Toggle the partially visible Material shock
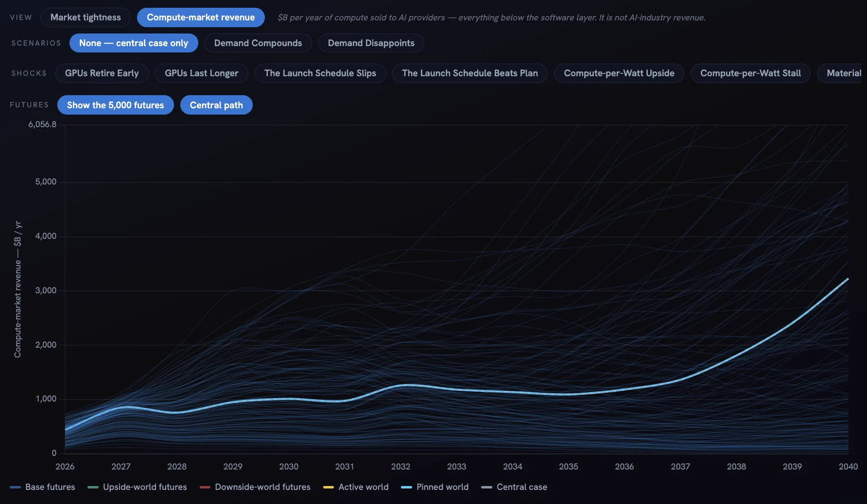Screen dimensions: 867x504 pos(840,73)
